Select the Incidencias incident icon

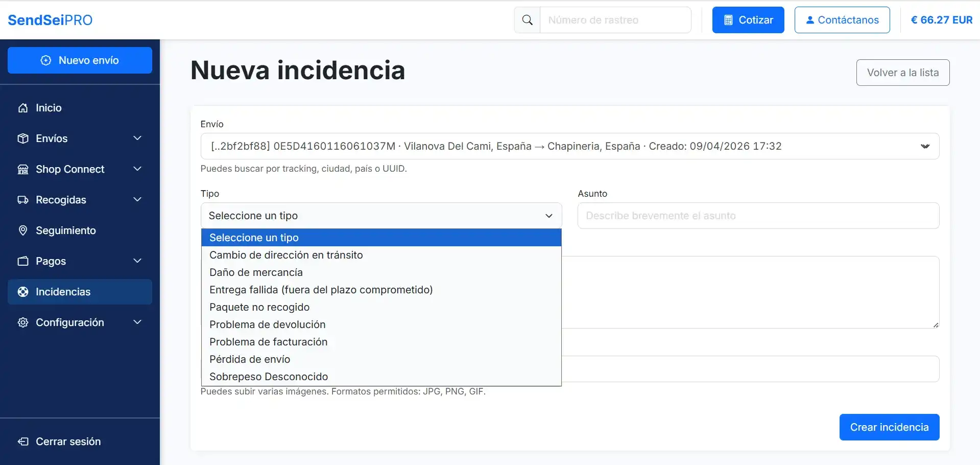[x=23, y=291]
